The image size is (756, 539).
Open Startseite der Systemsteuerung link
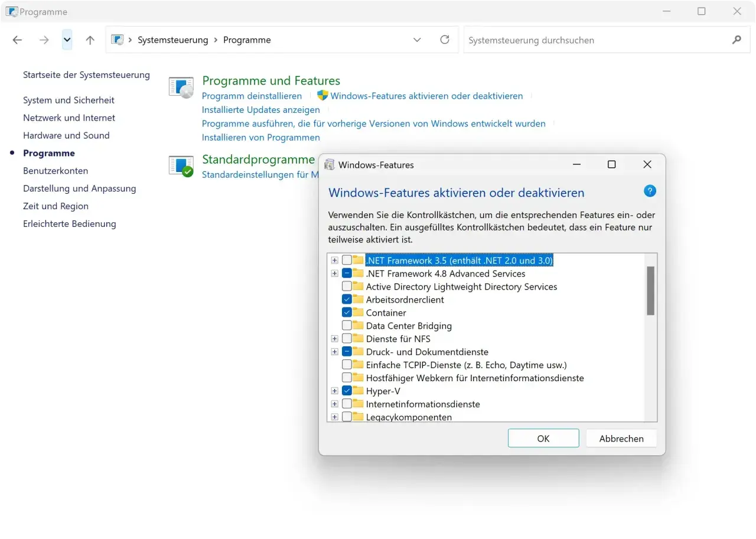86,75
